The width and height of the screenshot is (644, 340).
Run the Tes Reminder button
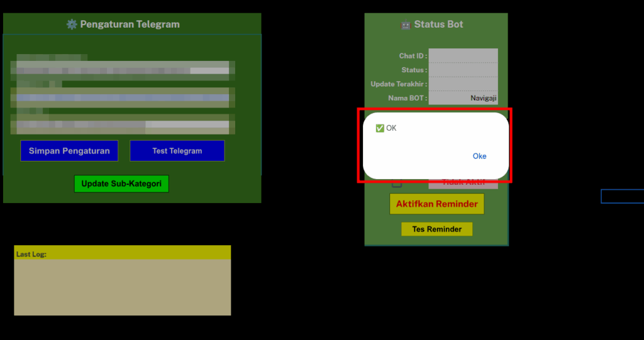[x=436, y=229]
